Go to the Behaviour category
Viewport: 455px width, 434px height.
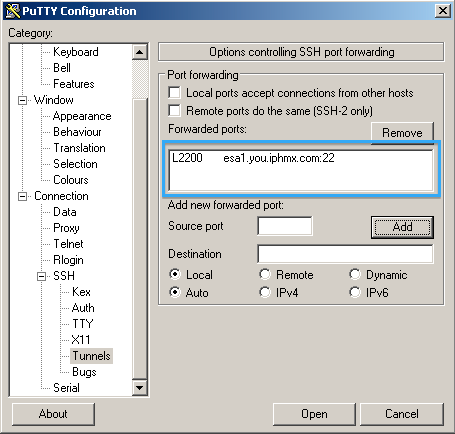click(77, 132)
